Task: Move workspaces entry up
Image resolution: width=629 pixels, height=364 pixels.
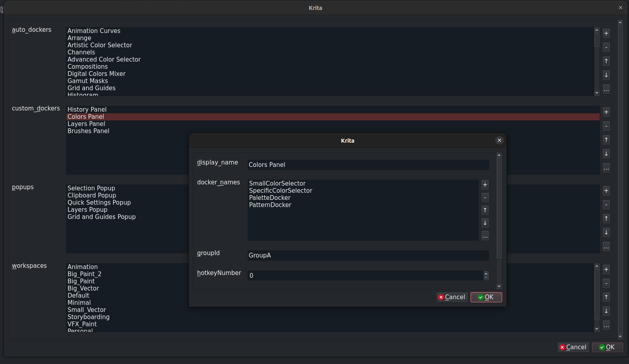Action: click(x=606, y=297)
